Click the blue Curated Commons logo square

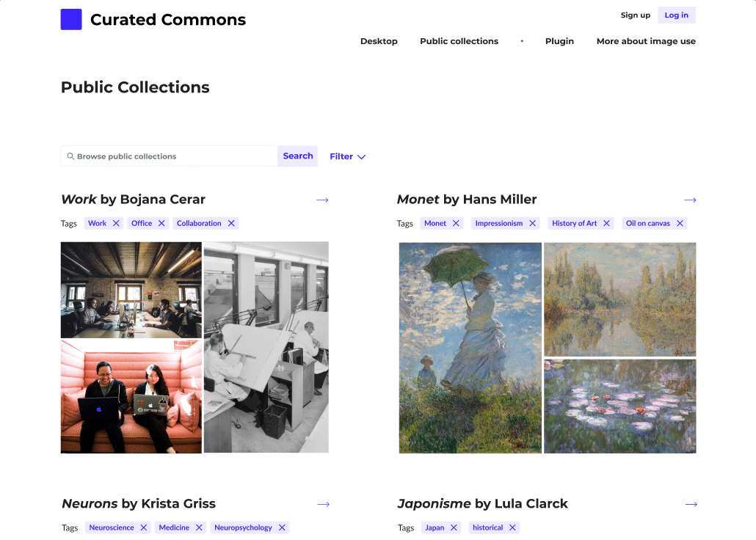point(71,19)
